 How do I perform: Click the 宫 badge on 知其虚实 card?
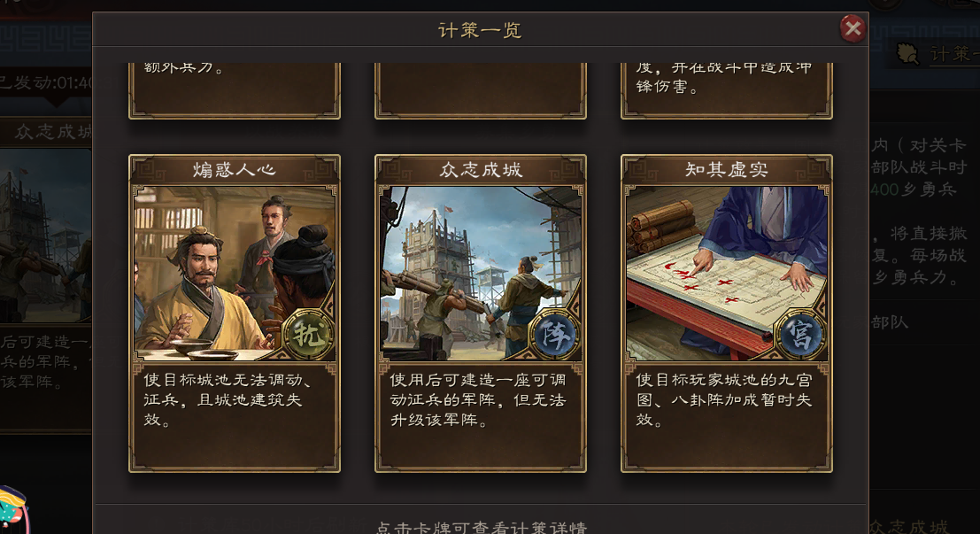800,334
